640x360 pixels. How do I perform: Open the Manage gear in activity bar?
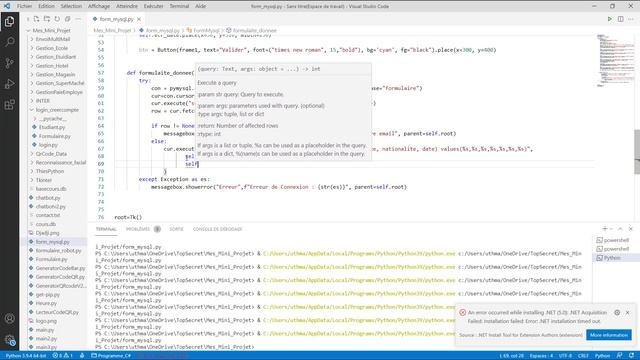click(x=9, y=340)
